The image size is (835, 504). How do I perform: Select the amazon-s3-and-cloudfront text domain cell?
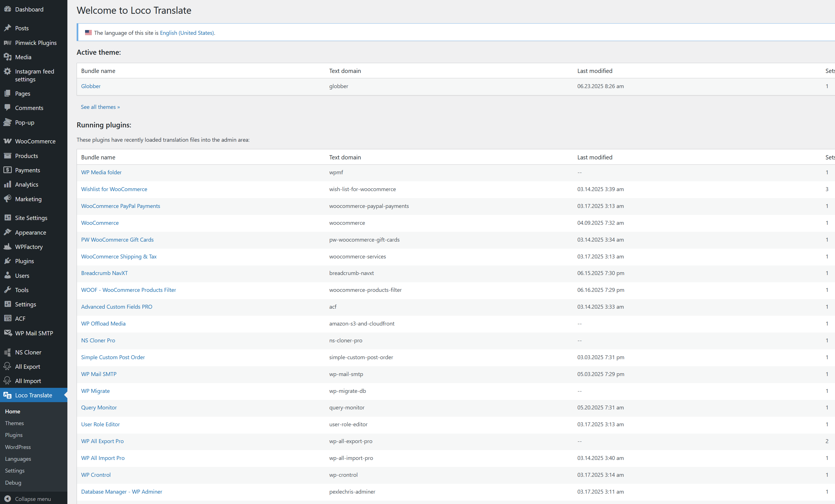(x=362, y=324)
